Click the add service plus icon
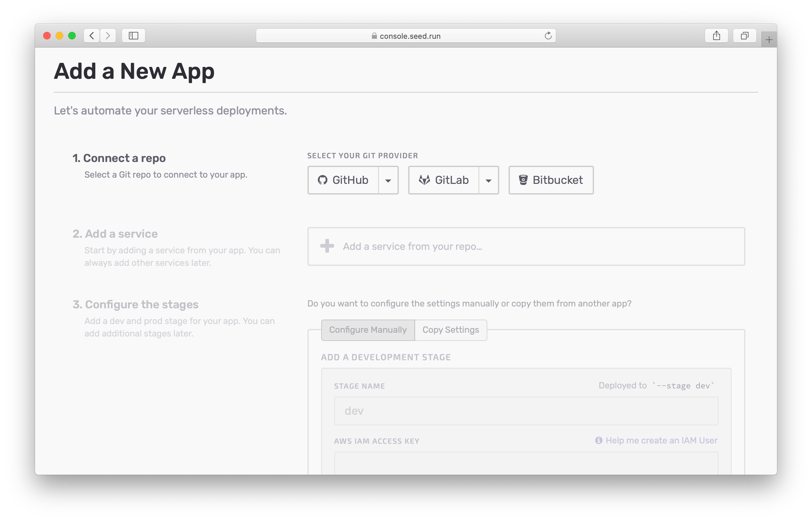This screenshot has height=521, width=812. click(327, 246)
